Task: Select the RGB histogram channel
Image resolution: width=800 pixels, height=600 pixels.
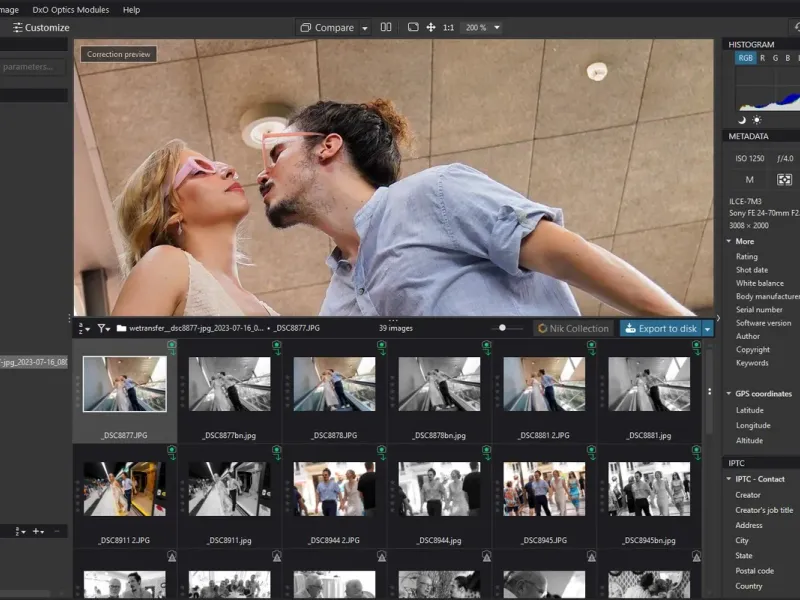Action: (745, 58)
